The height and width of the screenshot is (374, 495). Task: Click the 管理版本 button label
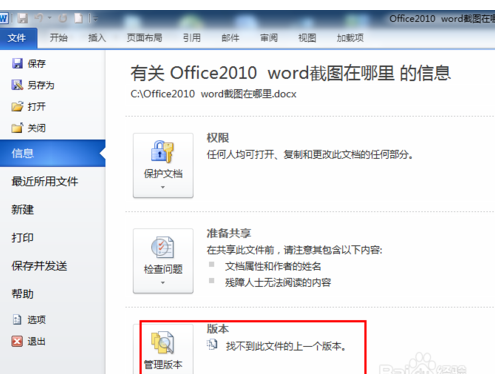[x=163, y=365]
